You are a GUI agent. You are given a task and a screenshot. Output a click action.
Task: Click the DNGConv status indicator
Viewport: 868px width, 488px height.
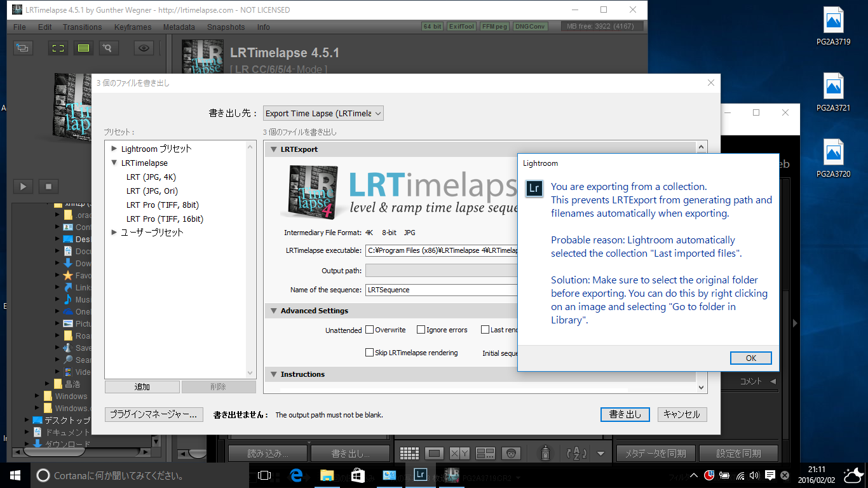pyautogui.click(x=530, y=26)
